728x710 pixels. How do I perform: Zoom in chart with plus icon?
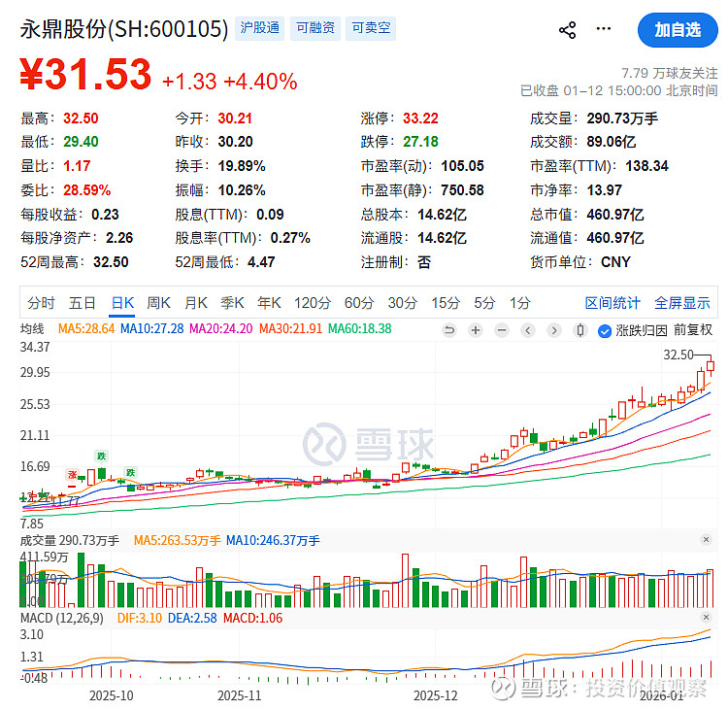476,330
